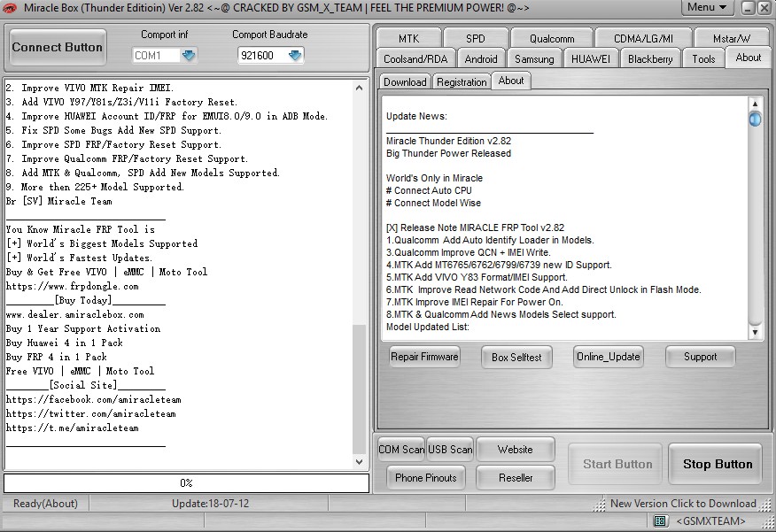Switch to the SPD tab
Viewport: 776px width, 532px height.
(476, 39)
